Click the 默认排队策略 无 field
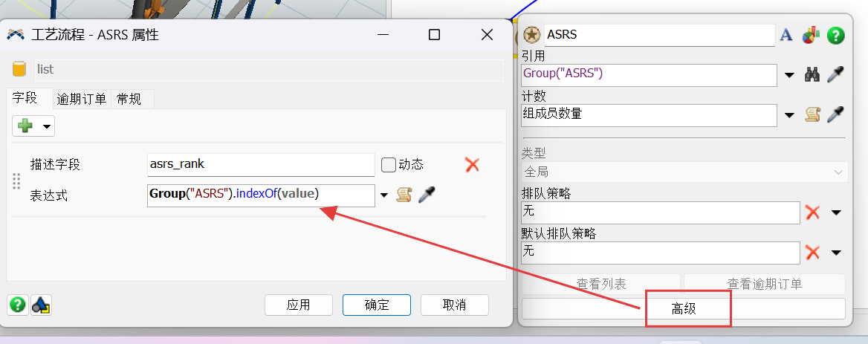868x344 pixels. [x=661, y=253]
